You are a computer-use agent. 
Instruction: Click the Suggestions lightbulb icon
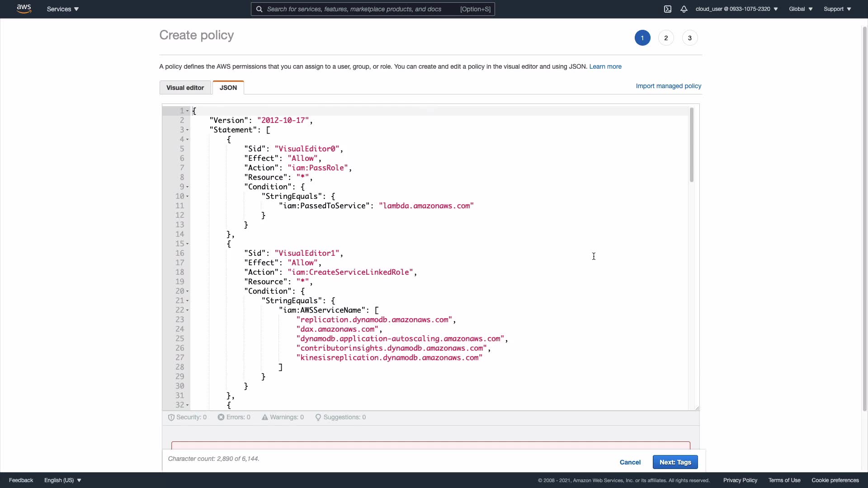tap(318, 418)
